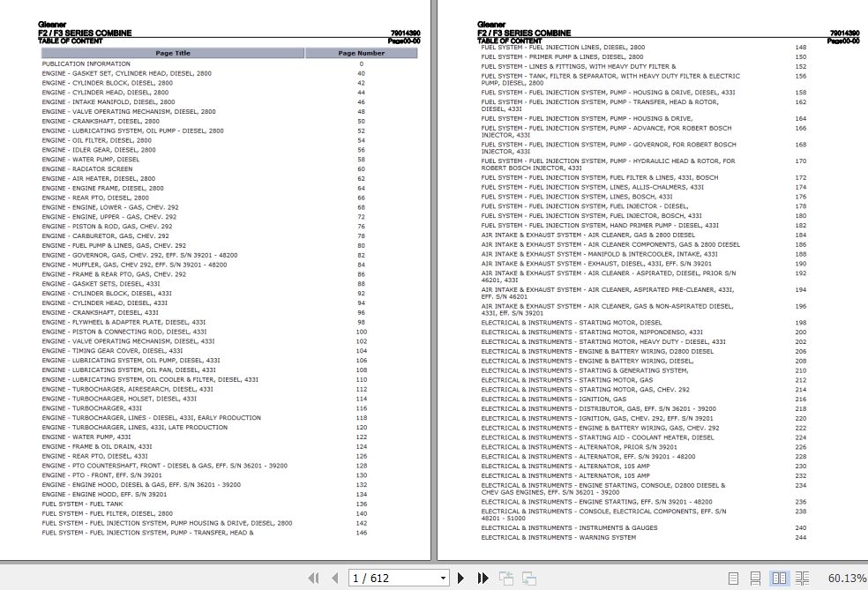Go to the first page

pos(313,579)
